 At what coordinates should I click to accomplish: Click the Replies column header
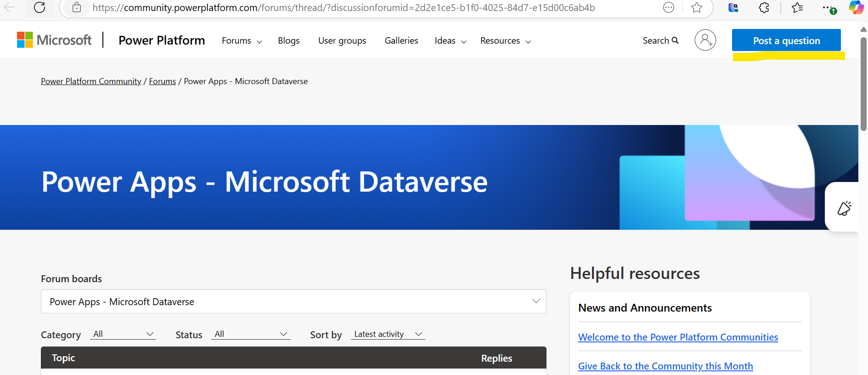(x=496, y=358)
